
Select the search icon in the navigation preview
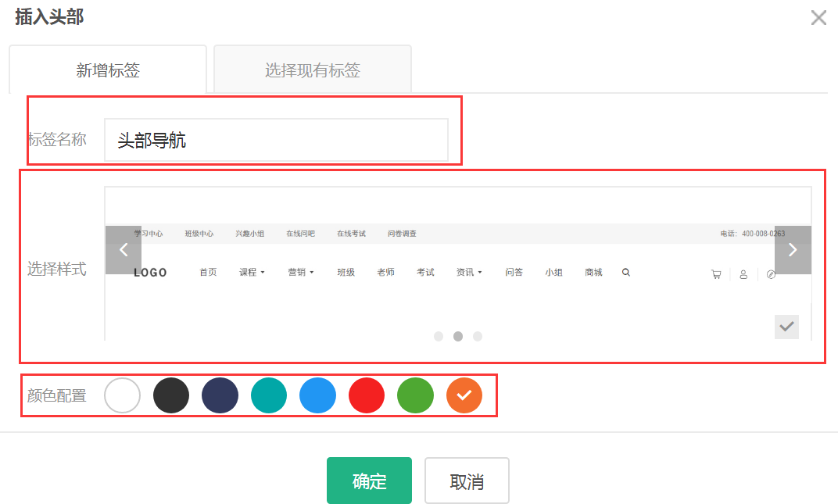pos(625,272)
